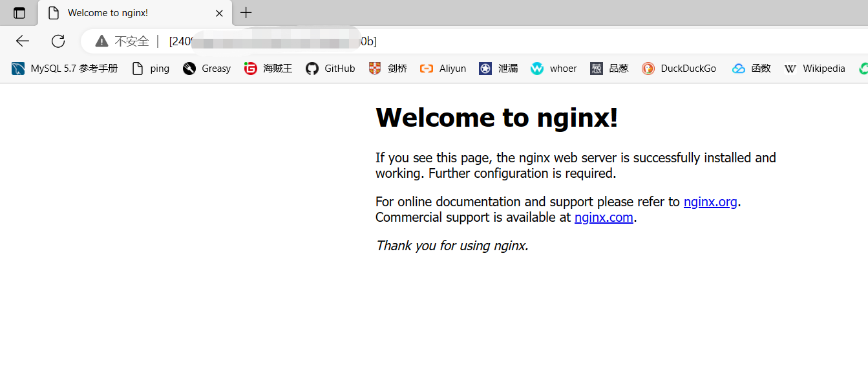
Task: Click the not secure warning icon
Action: point(101,41)
